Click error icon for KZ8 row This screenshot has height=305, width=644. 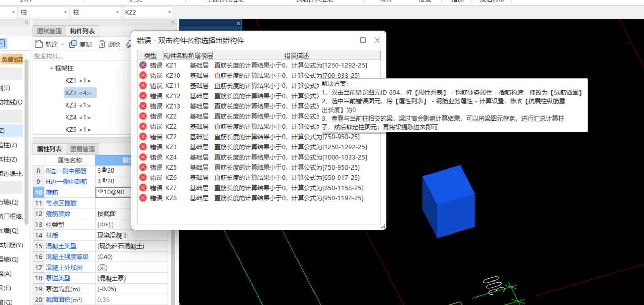143,198
